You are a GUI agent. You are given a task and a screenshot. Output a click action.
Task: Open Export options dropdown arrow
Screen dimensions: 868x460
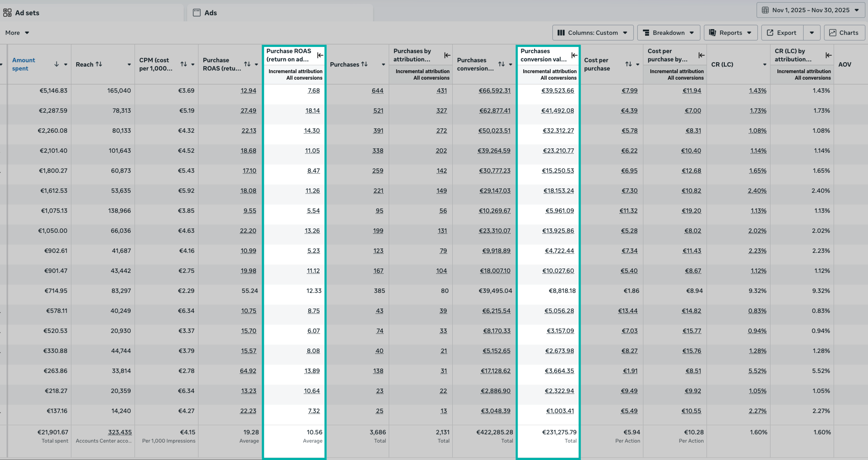click(812, 33)
